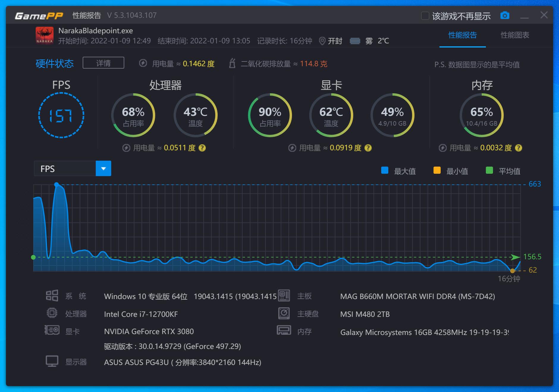Click the VRAM 49% gauge
The width and height of the screenshot is (559, 392).
[x=392, y=115]
